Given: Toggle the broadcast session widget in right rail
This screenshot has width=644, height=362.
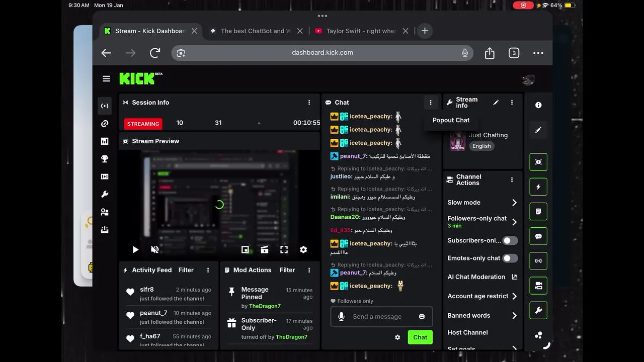Looking at the screenshot, I should pyautogui.click(x=538, y=261).
